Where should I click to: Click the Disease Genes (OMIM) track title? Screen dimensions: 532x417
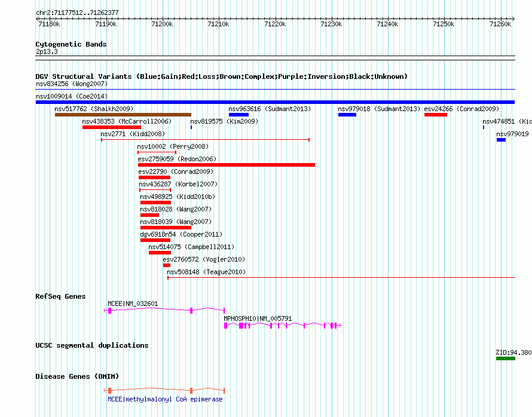(77, 376)
